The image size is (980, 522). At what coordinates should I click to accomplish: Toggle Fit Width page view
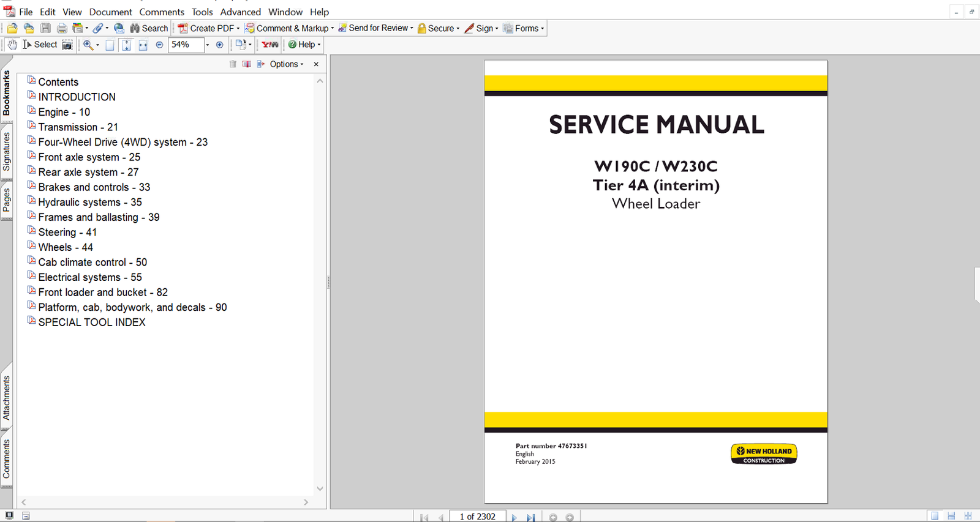(143, 45)
